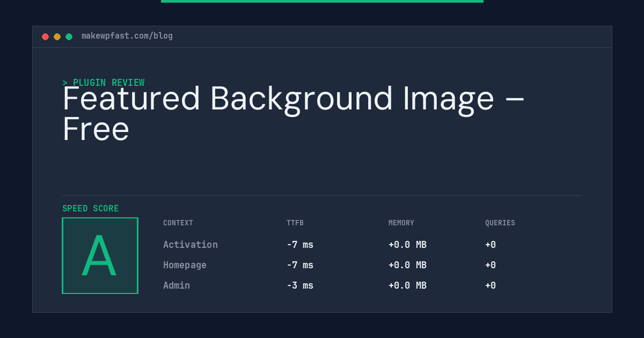Click the 'Featured Background Image — Free' title
Viewport: 644px width, 338px height.
[293, 113]
